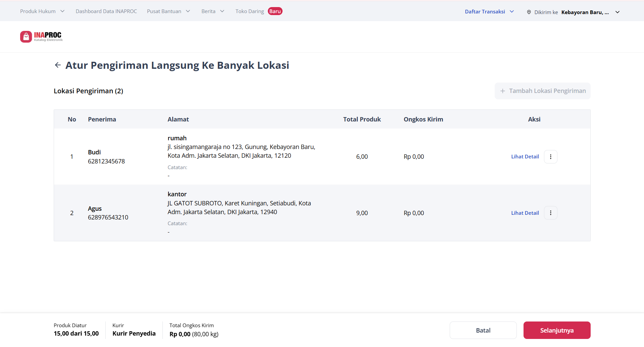Expand the Kebayoran Baru delivery location chevron

pos(617,12)
